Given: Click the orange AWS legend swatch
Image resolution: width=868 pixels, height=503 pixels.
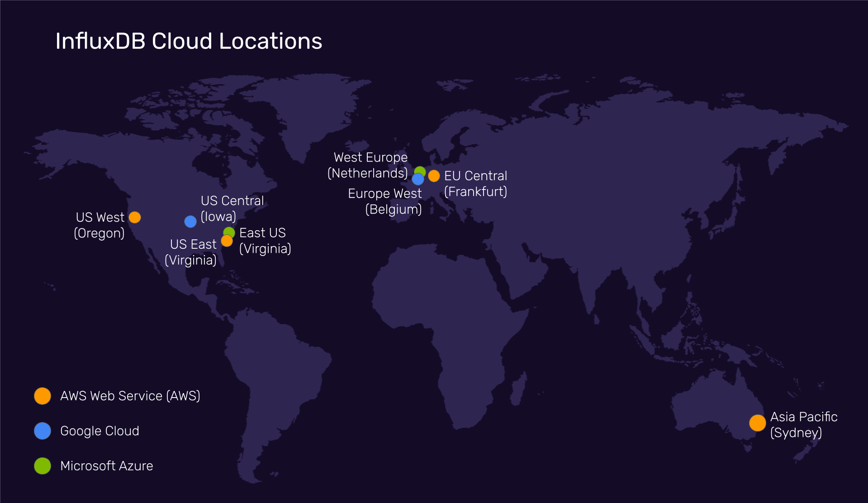Looking at the screenshot, I should pos(43,396).
